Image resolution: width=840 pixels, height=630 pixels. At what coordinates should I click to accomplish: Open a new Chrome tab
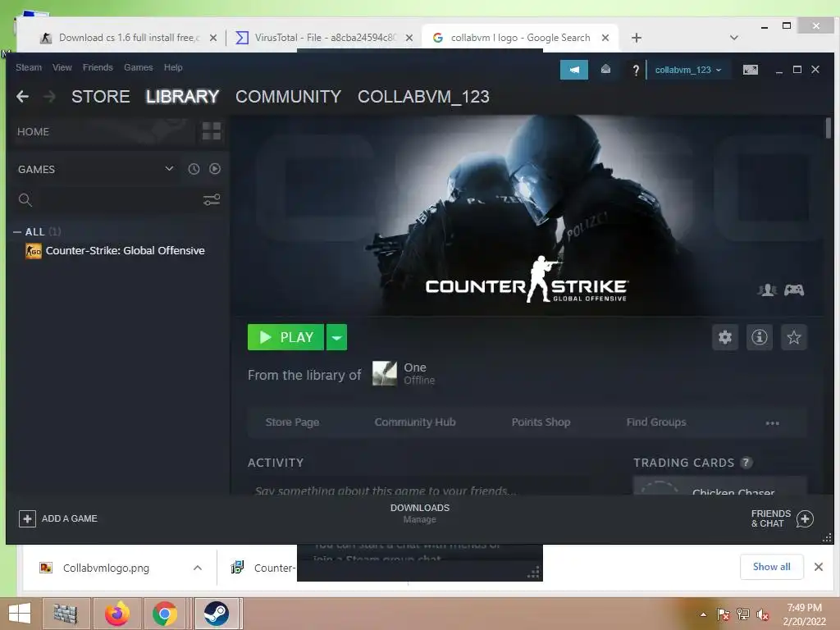coord(636,38)
